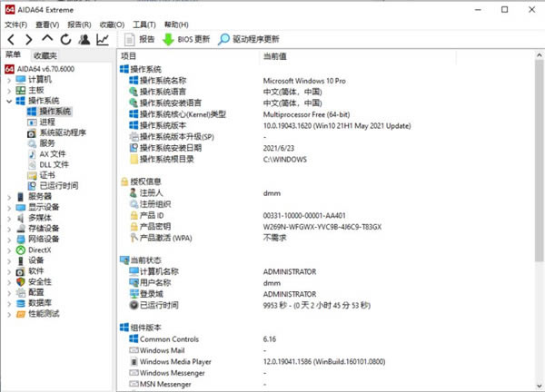
Task: Open the line graph icon in toolbar
Action: tap(103, 39)
